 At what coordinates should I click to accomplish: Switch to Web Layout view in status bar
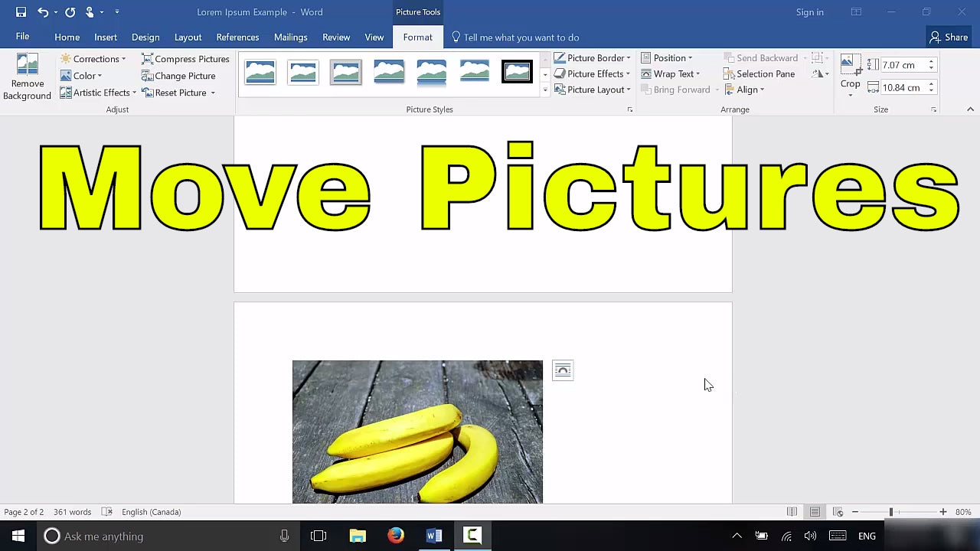[x=838, y=512]
